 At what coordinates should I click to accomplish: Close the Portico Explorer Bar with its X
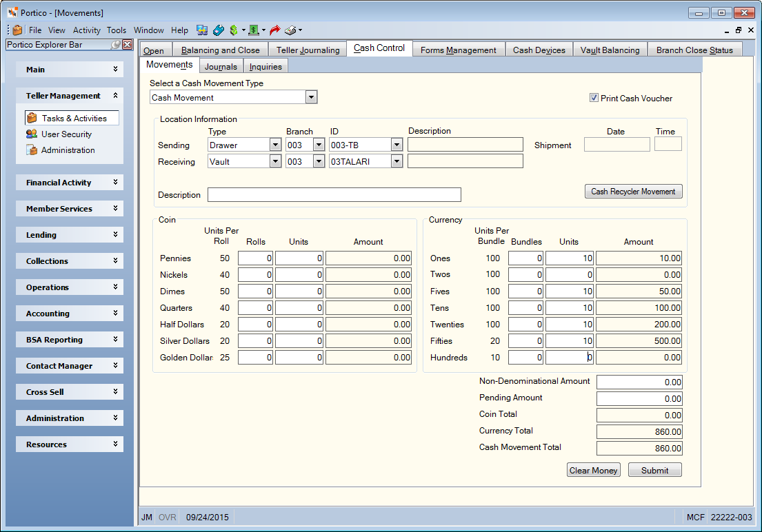pos(128,45)
